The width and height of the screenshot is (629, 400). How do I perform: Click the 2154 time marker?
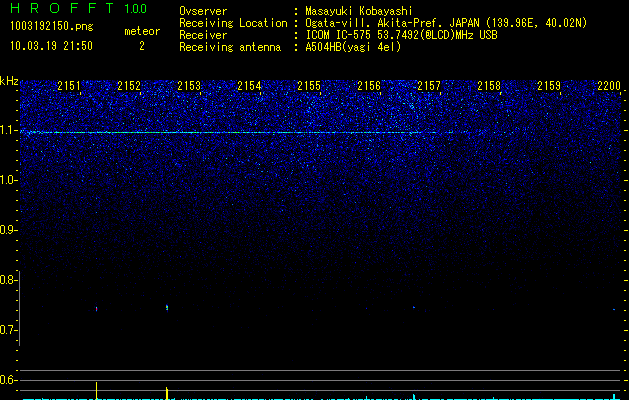click(249, 85)
